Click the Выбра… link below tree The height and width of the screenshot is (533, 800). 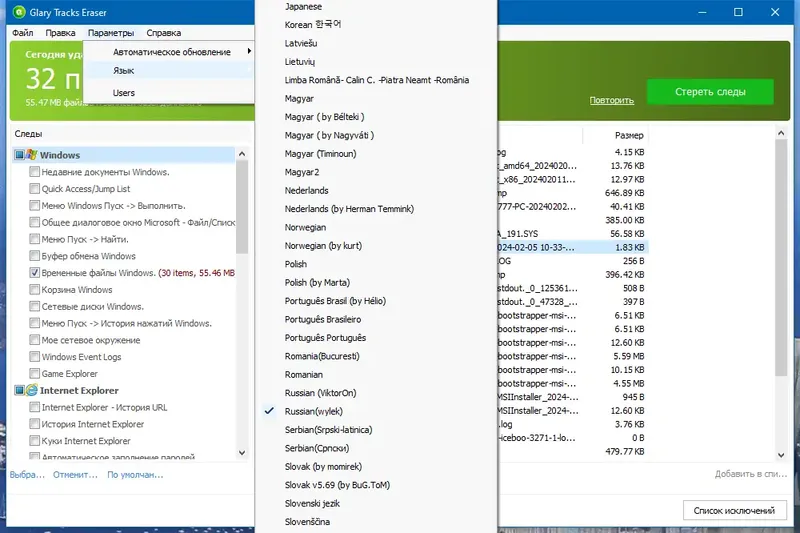point(27,474)
